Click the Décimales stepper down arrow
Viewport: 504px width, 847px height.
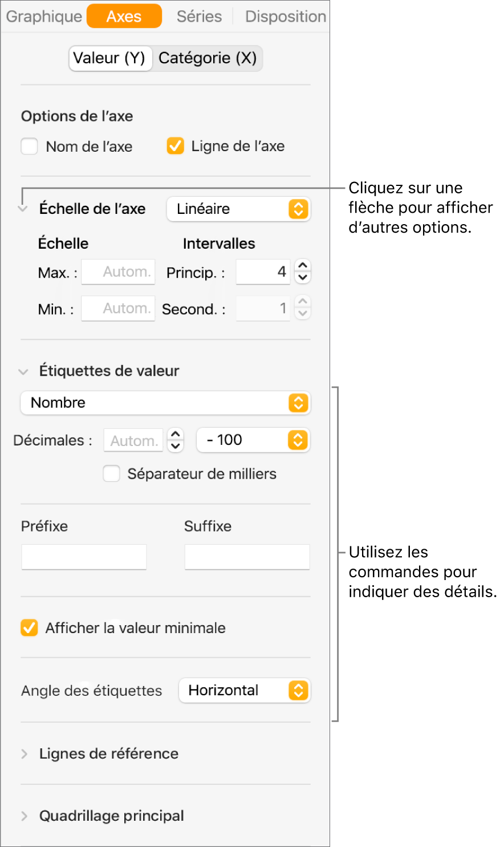176,446
